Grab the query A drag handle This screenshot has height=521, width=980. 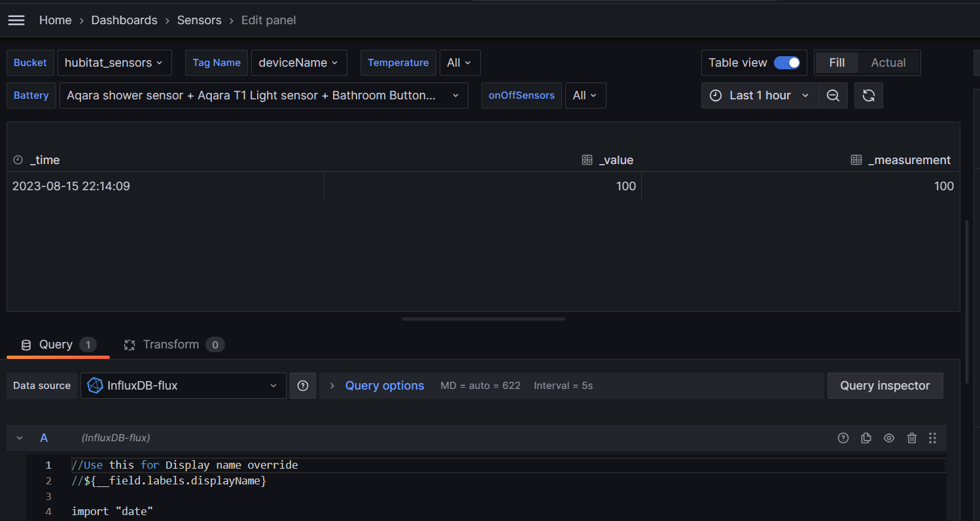[933, 438]
